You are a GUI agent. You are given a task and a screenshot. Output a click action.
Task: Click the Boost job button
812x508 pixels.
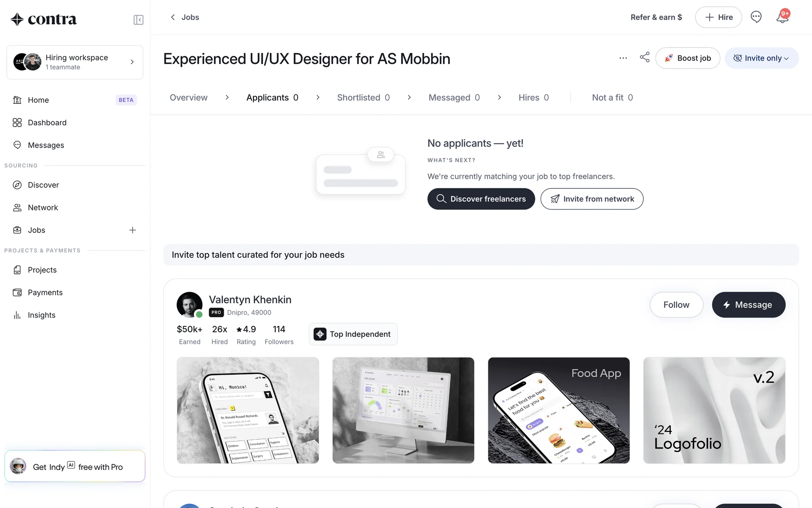[688, 58]
